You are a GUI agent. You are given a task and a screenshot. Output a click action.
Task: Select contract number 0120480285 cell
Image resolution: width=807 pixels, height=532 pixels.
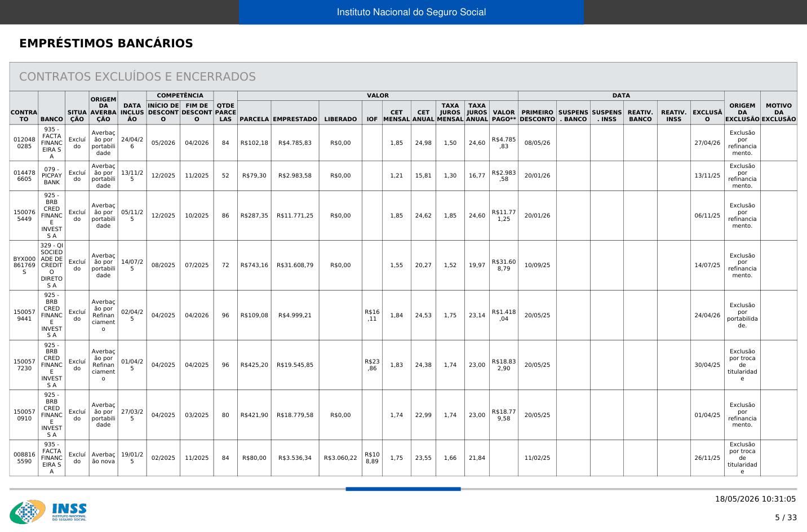(x=24, y=143)
